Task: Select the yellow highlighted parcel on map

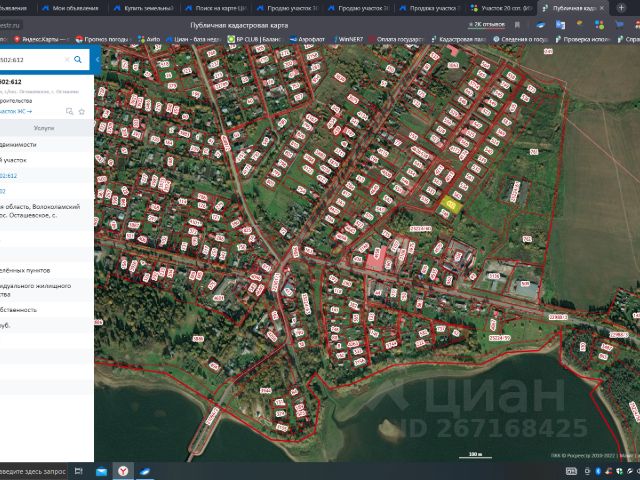Action: tap(451, 205)
